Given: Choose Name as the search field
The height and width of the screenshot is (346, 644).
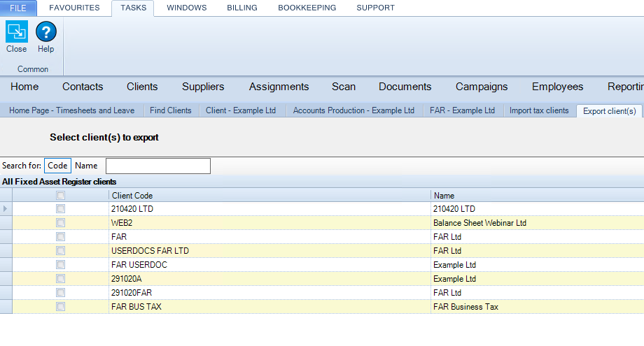Looking at the screenshot, I should [x=86, y=166].
